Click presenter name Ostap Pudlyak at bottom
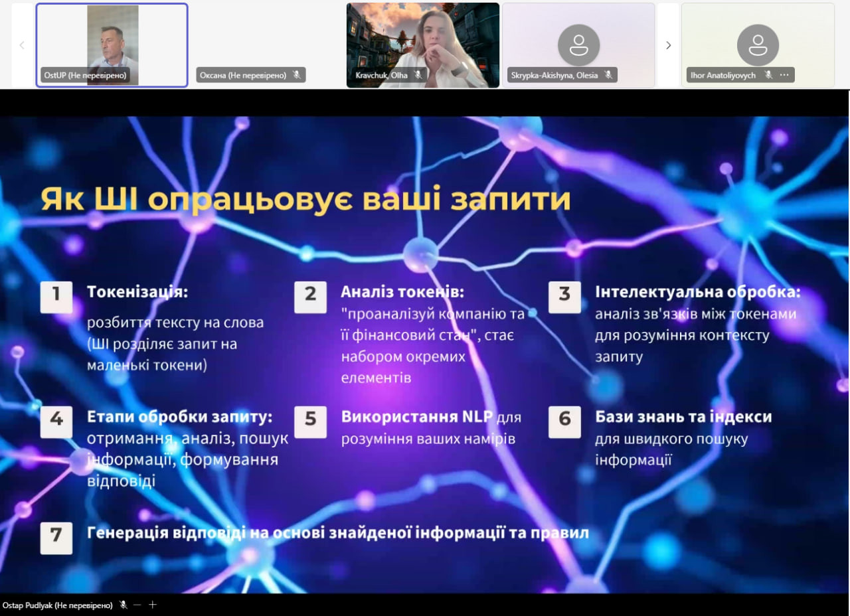This screenshot has height=616, width=850. (x=58, y=605)
